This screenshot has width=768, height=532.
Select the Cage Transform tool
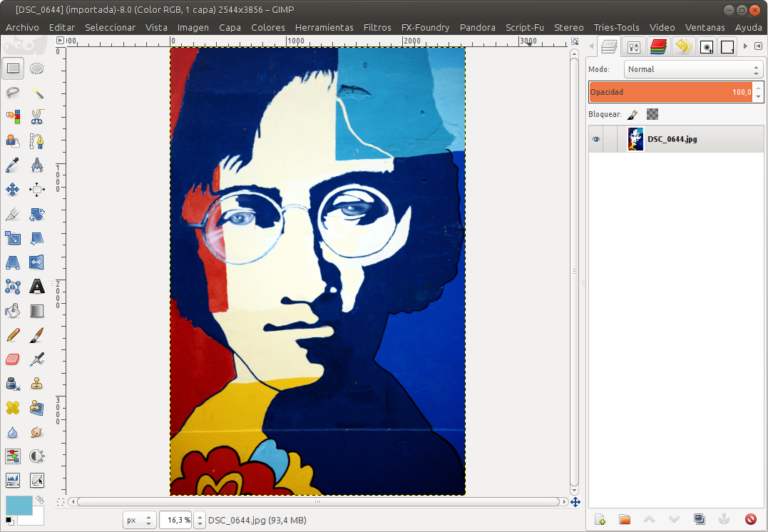coord(13,287)
